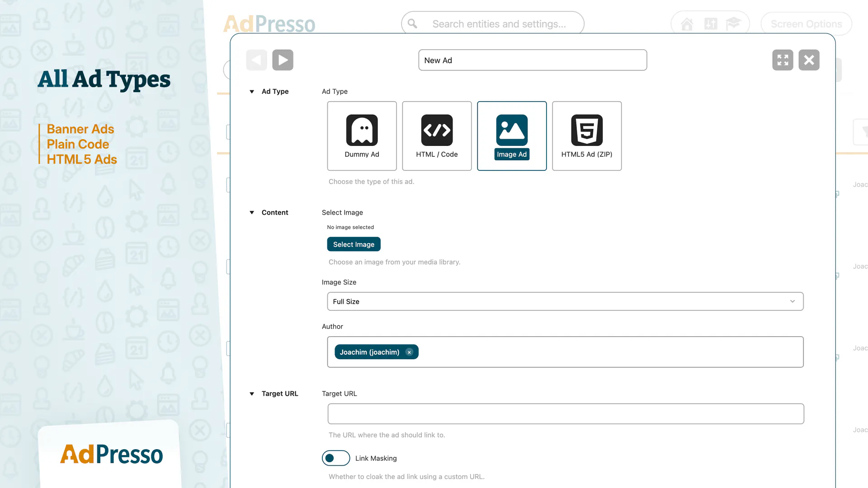Pick the Image Ad type card

(512, 136)
